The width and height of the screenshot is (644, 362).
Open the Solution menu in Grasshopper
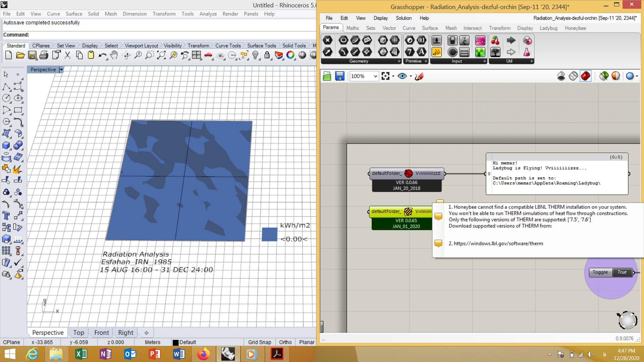(x=404, y=18)
